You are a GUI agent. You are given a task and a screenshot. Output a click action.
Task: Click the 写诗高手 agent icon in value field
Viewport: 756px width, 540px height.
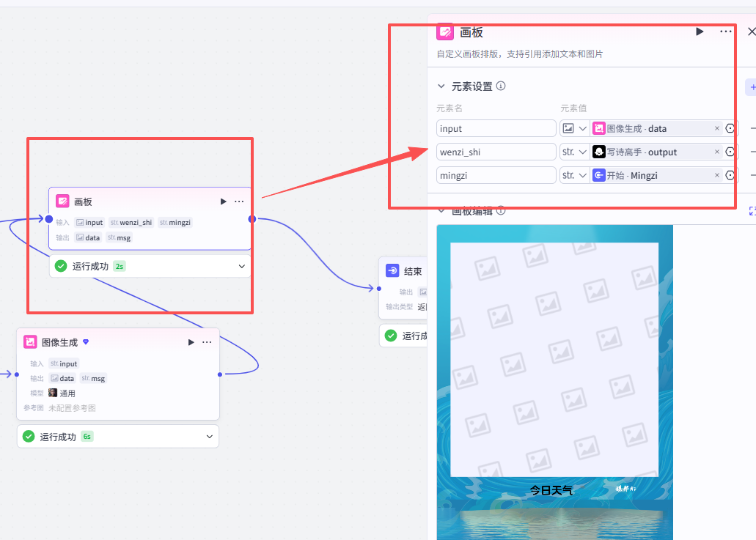[599, 152]
